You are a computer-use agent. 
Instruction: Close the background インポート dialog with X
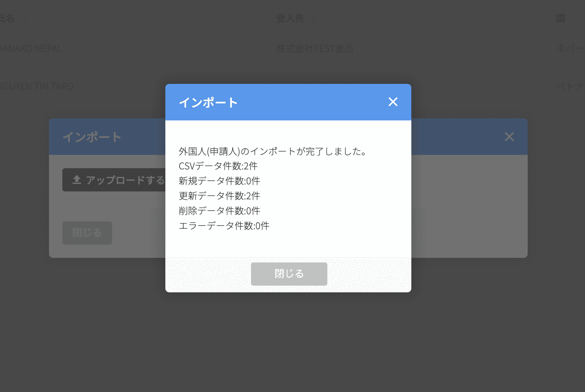[x=509, y=137]
